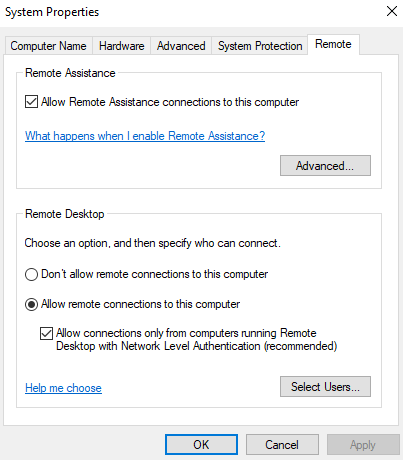Click the Advanced... button in Remote Assistance

(325, 166)
